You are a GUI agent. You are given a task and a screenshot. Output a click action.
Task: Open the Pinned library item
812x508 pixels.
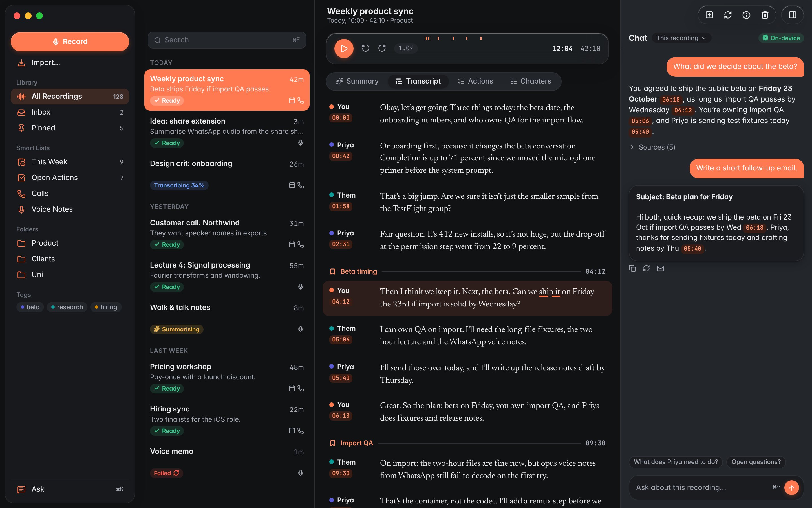tap(70, 128)
